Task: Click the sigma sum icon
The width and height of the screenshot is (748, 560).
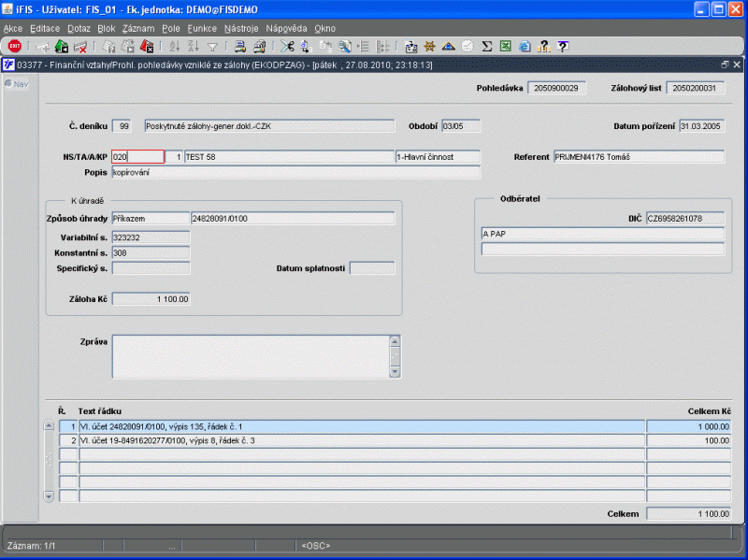Action: (486, 46)
